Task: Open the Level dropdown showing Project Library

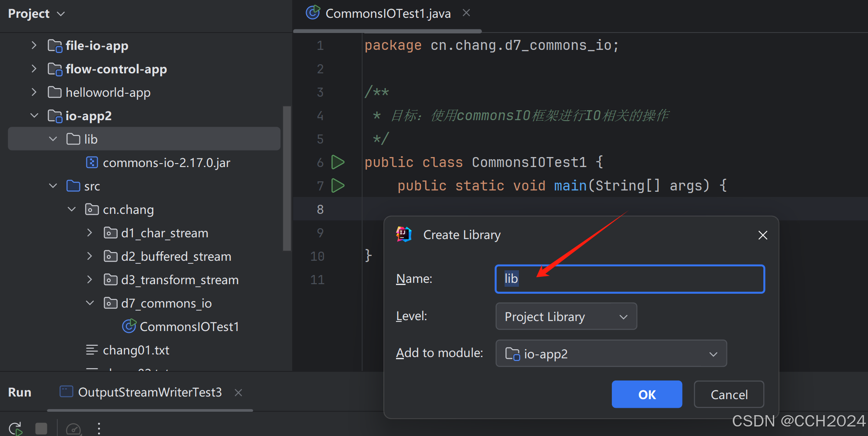Action: tap(565, 316)
